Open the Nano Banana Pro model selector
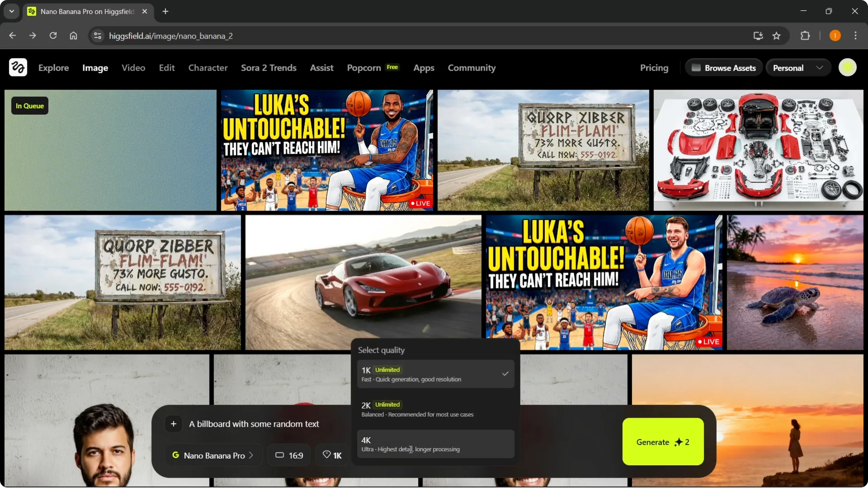This screenshot has width=868, height=488. click(213, 455)
